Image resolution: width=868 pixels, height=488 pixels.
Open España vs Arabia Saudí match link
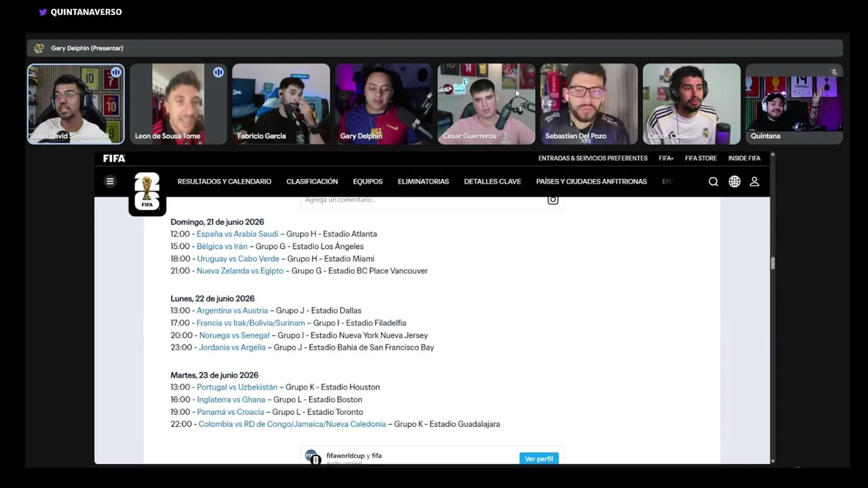pos(237,234)
